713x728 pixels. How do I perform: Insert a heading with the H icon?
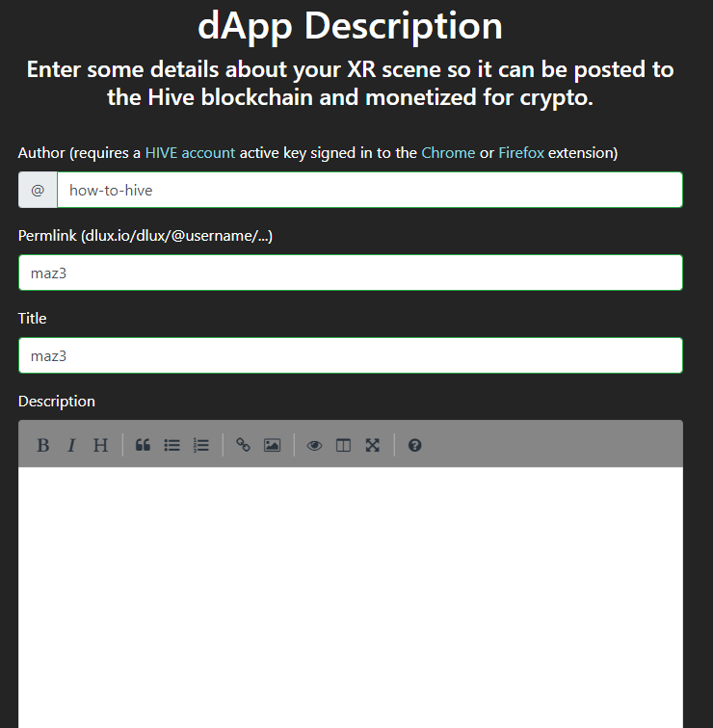click(x=100, y=445)
